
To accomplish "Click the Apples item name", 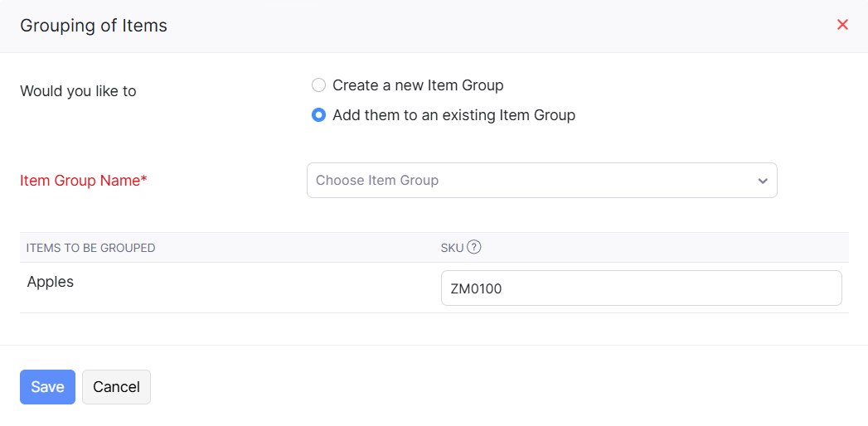I will click(51, 282).
